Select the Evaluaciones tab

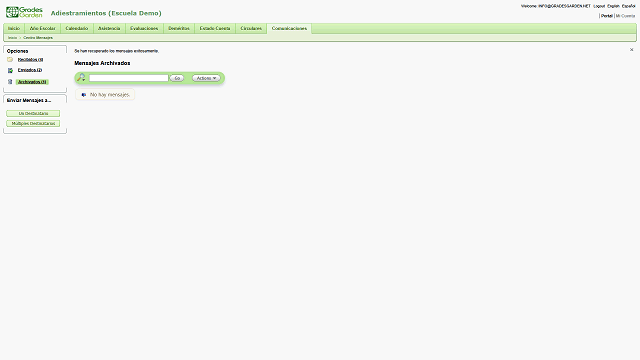144,28
